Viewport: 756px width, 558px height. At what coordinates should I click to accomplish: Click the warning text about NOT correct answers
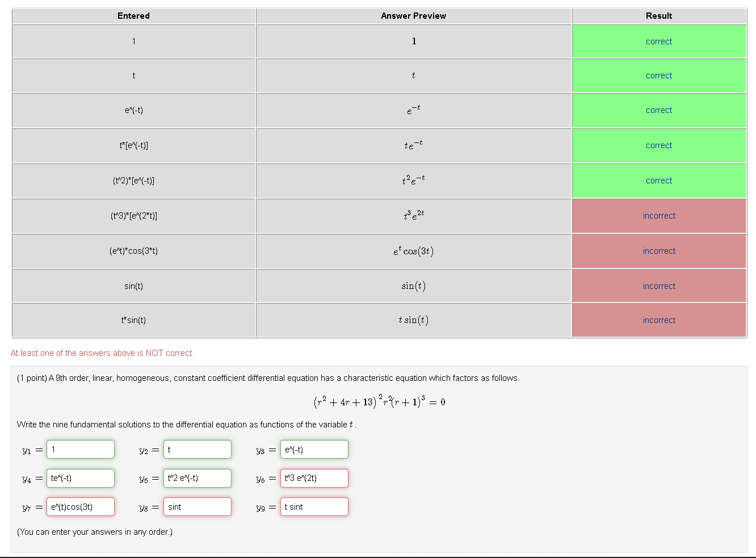[102, 353]
